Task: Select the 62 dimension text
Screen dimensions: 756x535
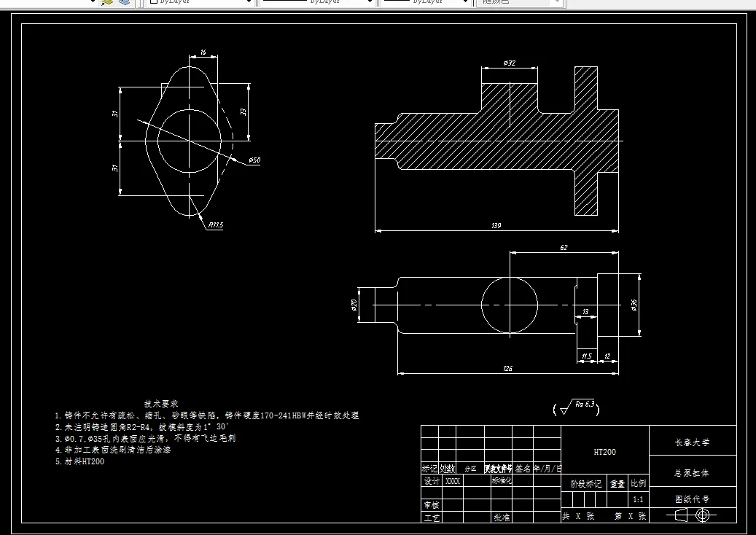Action: tap(564, 247)
